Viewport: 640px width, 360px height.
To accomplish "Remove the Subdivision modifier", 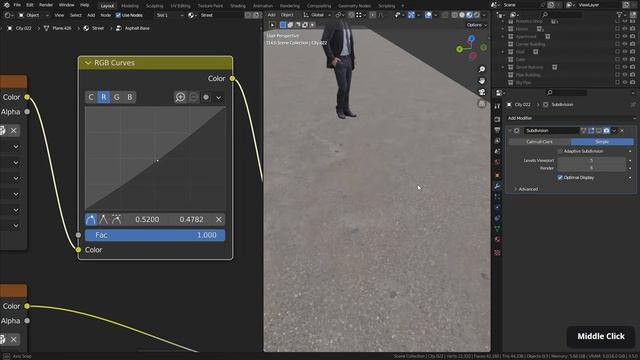I will (x=622, y=131).
